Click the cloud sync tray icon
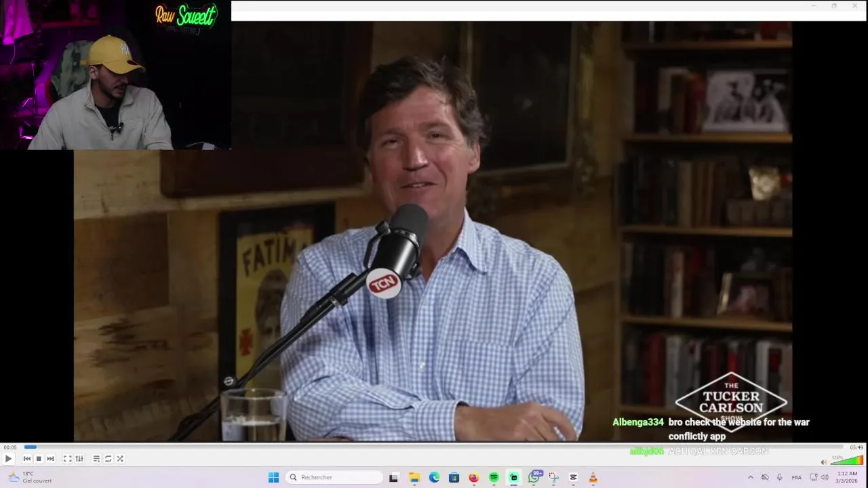The image size is (868, 488). click(x=765, y=477)
